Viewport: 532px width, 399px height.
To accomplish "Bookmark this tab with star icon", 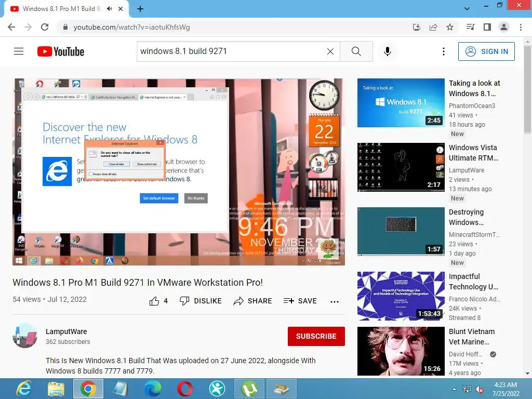I will 450,27.
